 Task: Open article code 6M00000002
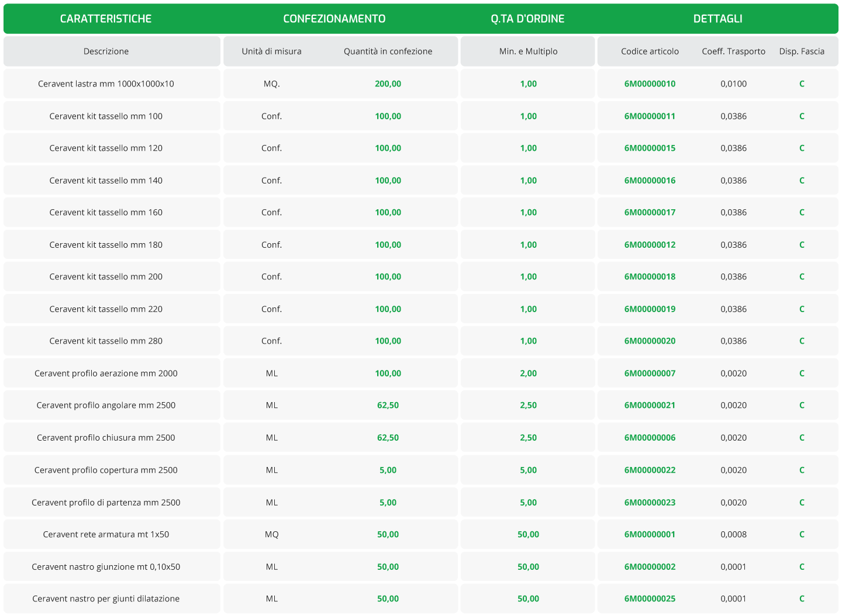(x=650, y=567)
